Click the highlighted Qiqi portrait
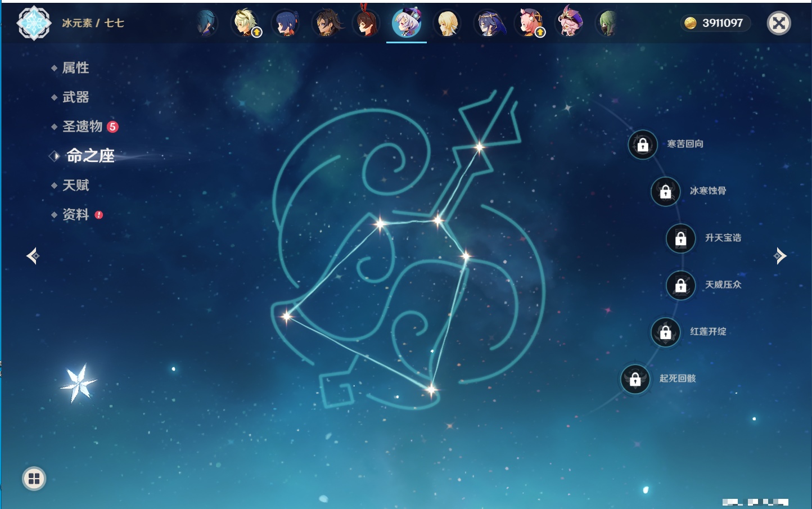The image size is (812, 509). tap(407, 23)
